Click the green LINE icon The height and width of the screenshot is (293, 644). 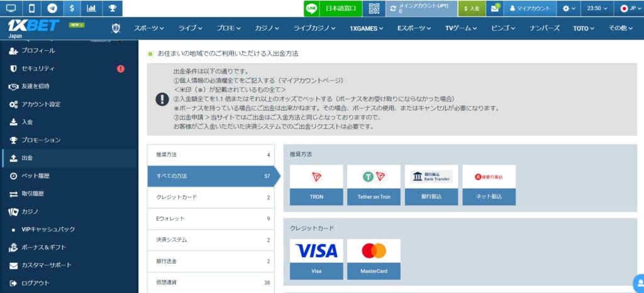point(312,8)
